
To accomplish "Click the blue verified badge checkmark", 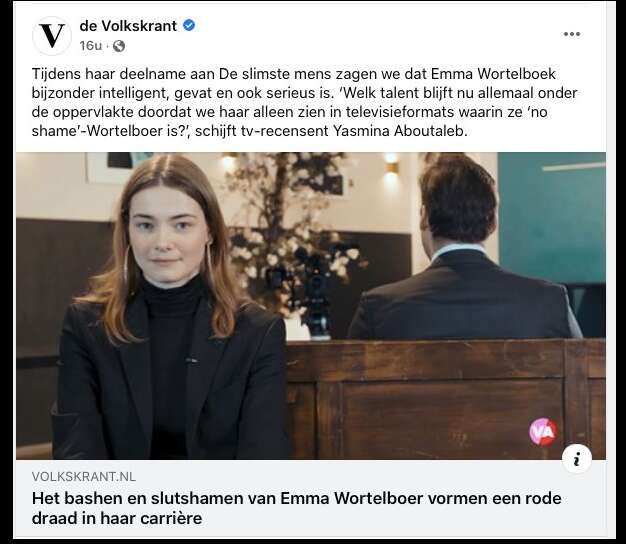I will coord(189,26).
